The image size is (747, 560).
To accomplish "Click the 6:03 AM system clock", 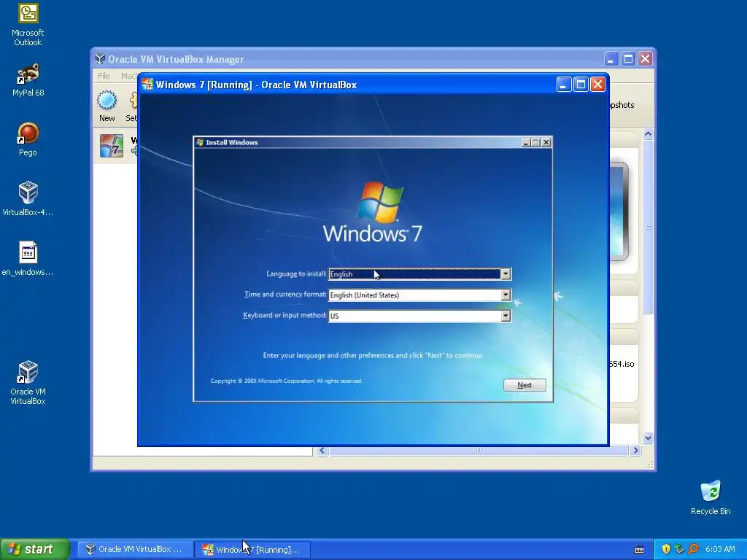I will click(x=720, y=550).
